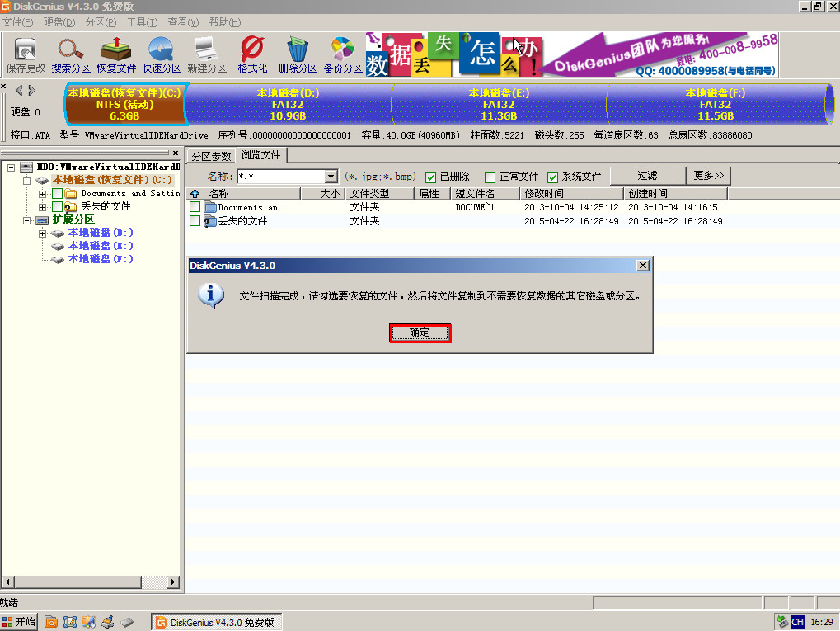Collapse the 扩展分区 extended partition node
Screen dimensions: 840x631
pos(27,220)
